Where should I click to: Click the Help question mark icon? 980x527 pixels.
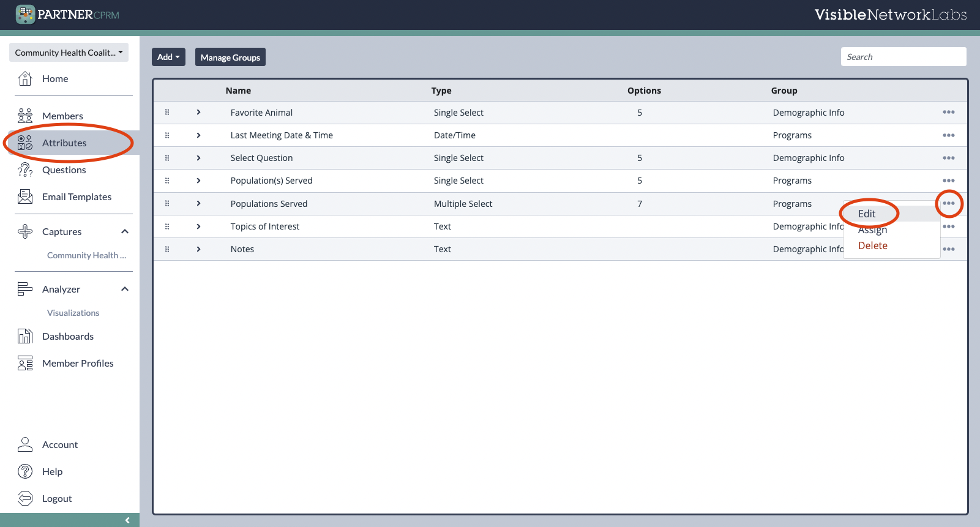coord(25,471)
